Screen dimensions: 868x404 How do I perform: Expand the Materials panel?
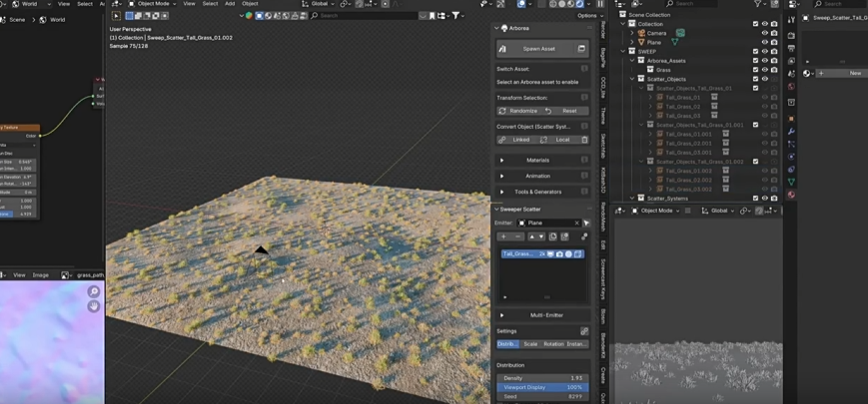[537, 160]
